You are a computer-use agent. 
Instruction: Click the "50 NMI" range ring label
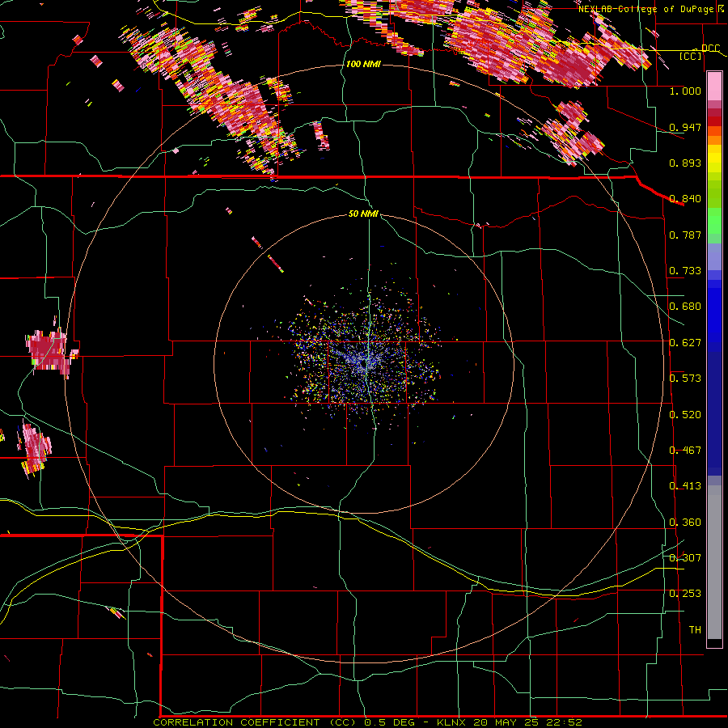[x=363, y=214]
